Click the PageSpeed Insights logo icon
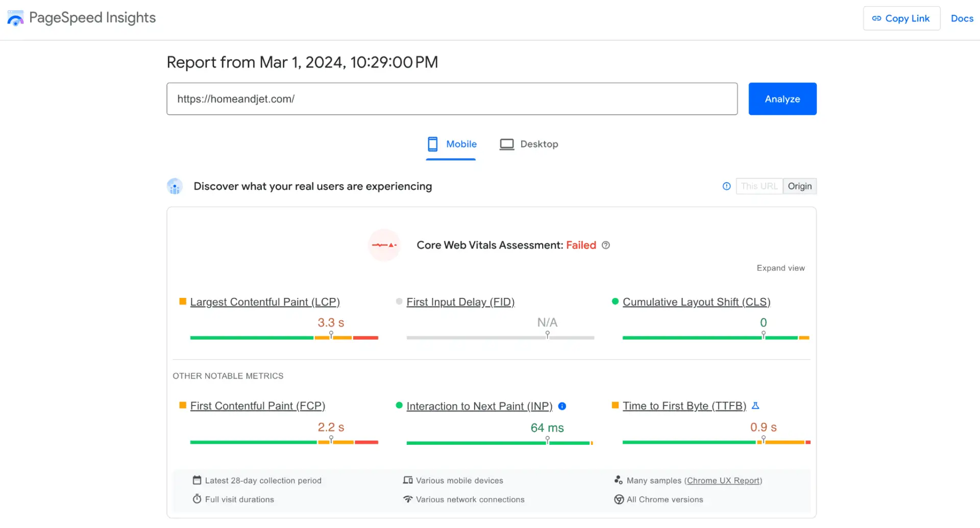The height and width of the screenshot is (528, 980). click(x=15, y=18)
